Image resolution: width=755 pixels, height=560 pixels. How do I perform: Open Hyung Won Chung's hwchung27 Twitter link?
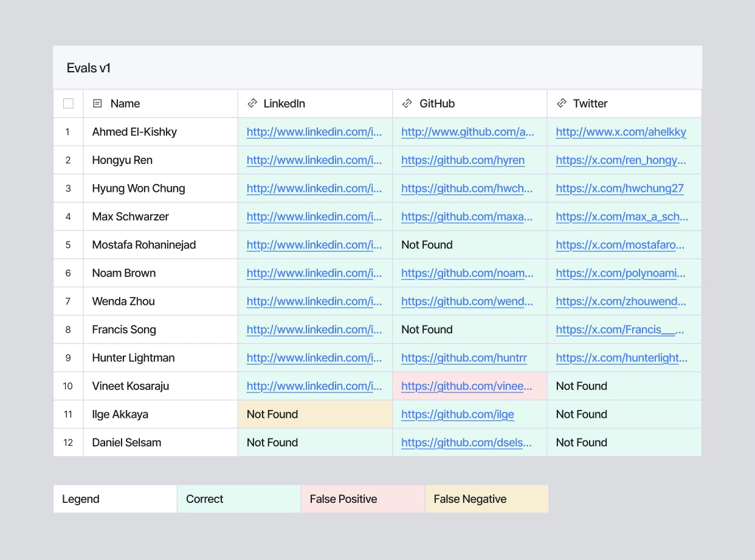coord(619,189)
